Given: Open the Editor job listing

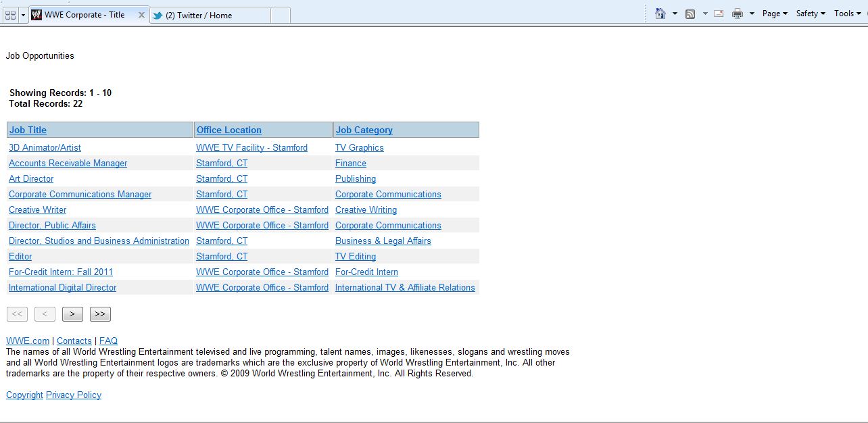Looking at the screenshot, I should 20,257.
